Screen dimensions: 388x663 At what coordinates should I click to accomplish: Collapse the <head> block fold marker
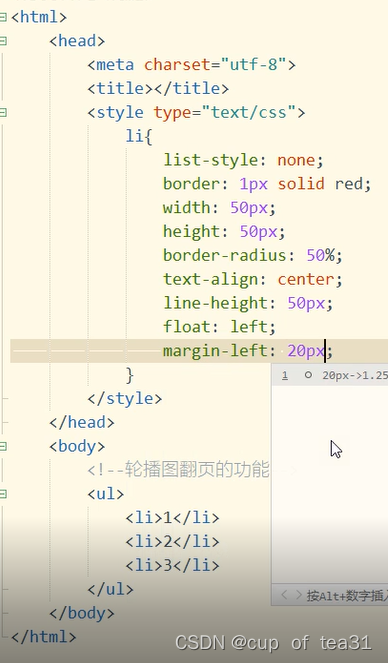[x=3, y=41]
